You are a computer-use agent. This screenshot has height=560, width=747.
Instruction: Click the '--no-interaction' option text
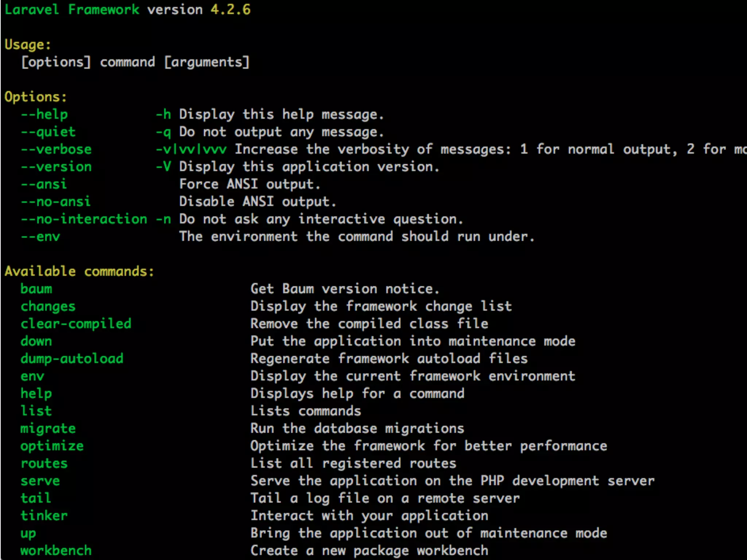coord(84,219)
